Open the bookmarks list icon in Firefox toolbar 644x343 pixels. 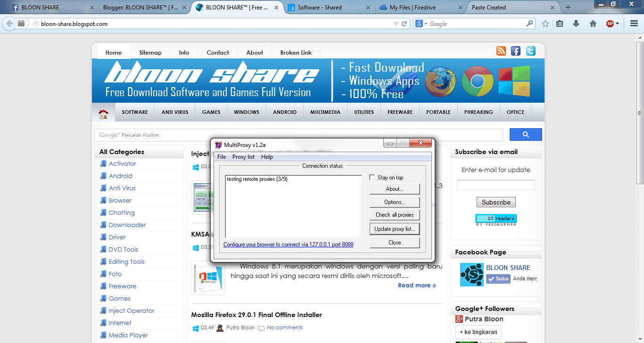tap(560, 24)
